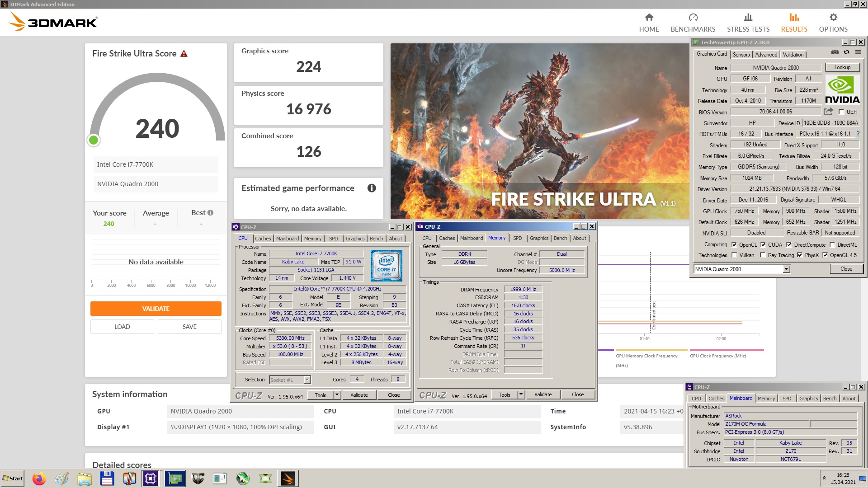
Task: Click Validate in CPU-Z Memory window
Action: click(x=542, y=394)
